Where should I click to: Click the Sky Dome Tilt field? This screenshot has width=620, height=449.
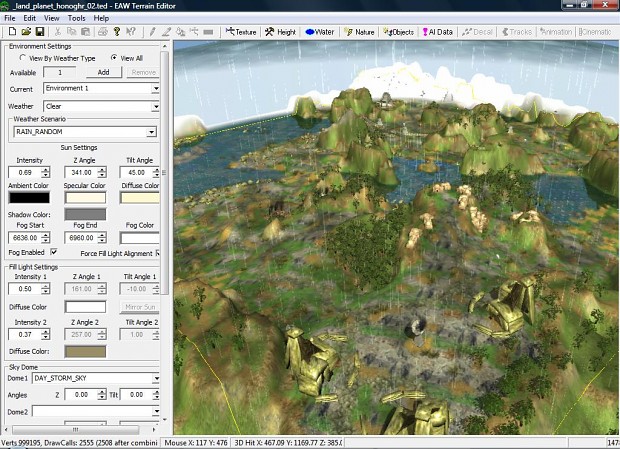(136, 394)
